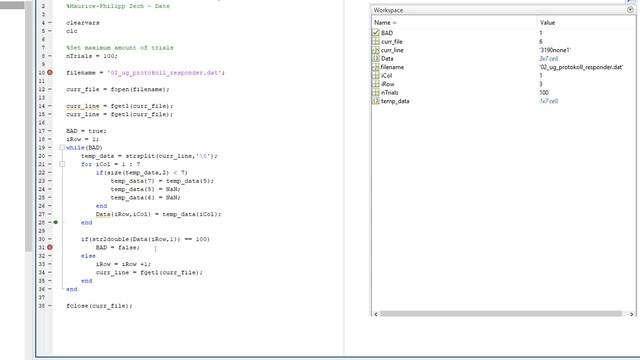Click the 'iRow = iRow +1;' line
640x360 pixels.
click(123, 264)
